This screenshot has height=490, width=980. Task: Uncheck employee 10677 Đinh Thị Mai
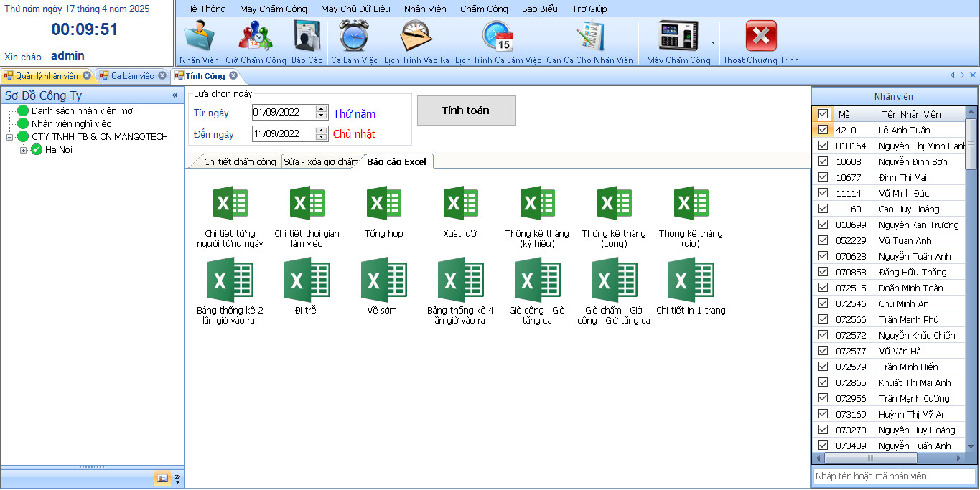point(823,177)
